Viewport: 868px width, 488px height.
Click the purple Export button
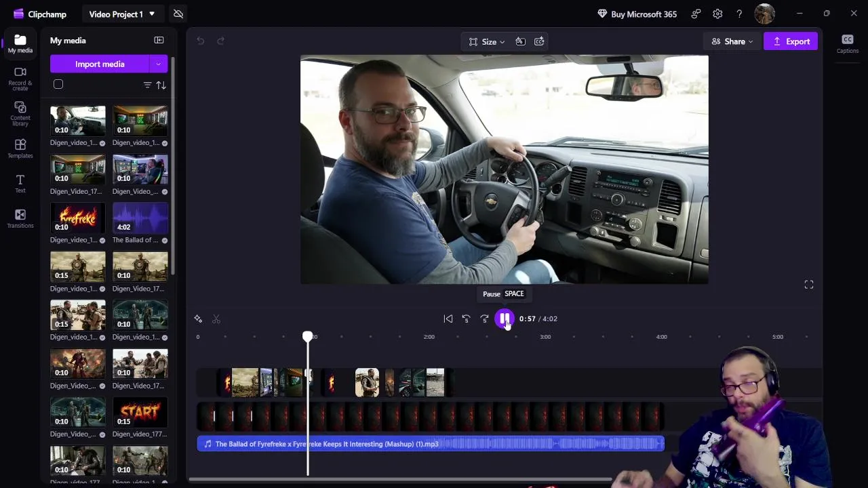coord(791,41)
